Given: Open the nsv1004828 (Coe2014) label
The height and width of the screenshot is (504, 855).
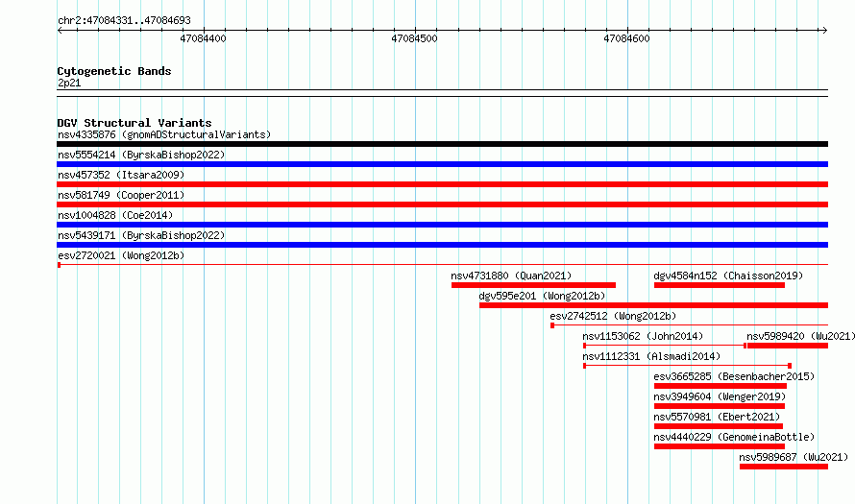Looking at the screenshot, I should pyautogui.click(x=115, y=215).
